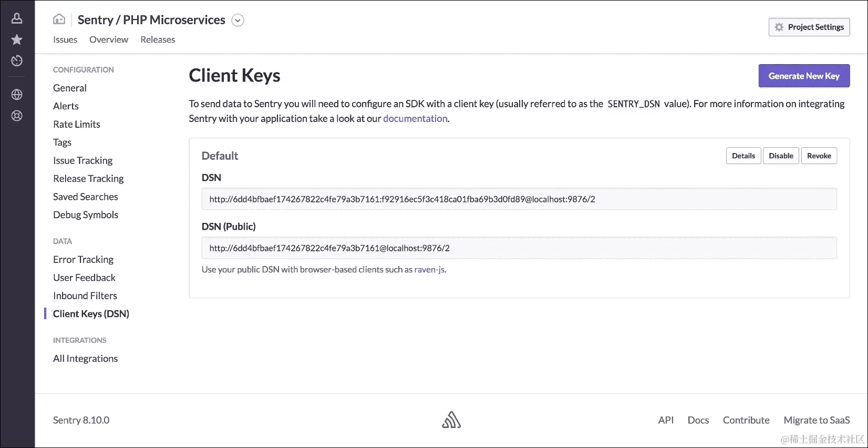Go to the Releases tab
Screen dimensions: 868x448
coord(158,39)
